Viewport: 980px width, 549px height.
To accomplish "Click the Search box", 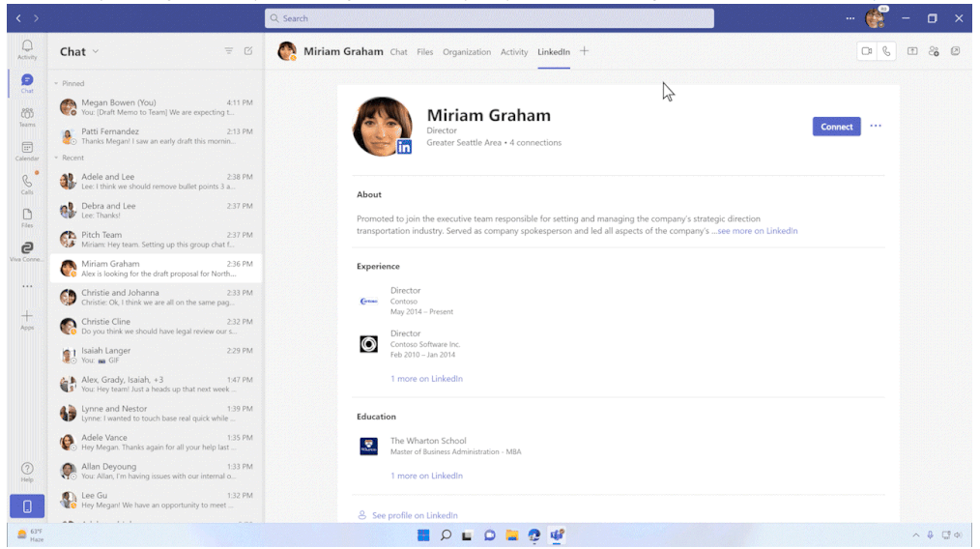I will pyautogui.click(x=489, y=18).
